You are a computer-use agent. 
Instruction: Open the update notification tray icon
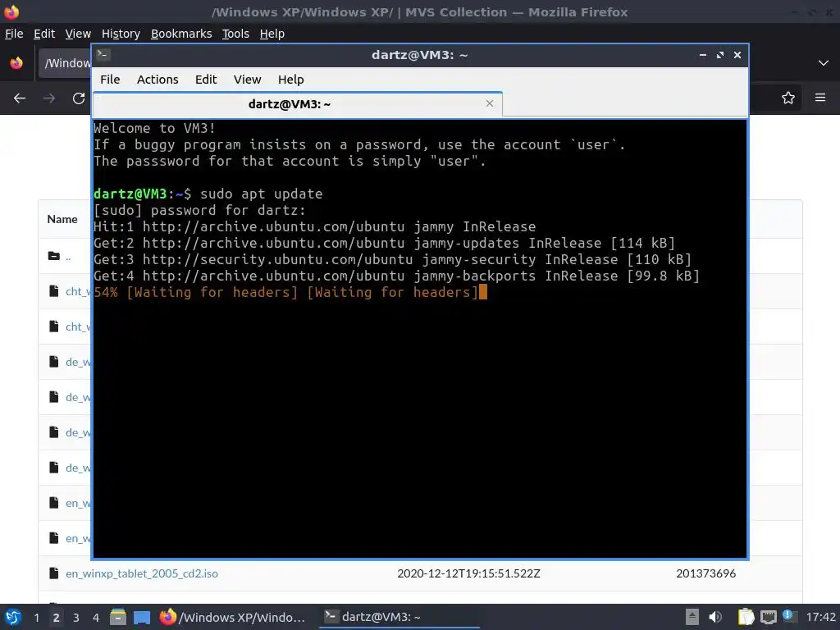pos(789,616)
